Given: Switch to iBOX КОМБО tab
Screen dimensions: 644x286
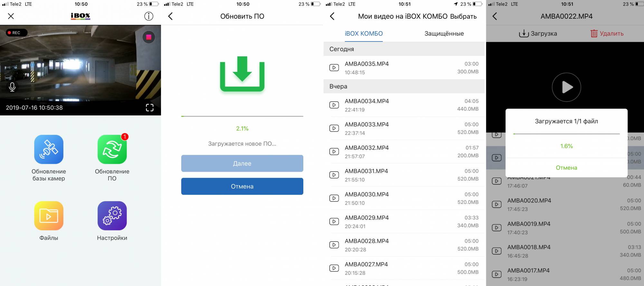Looking at the screenshot, I should point(364,33).
